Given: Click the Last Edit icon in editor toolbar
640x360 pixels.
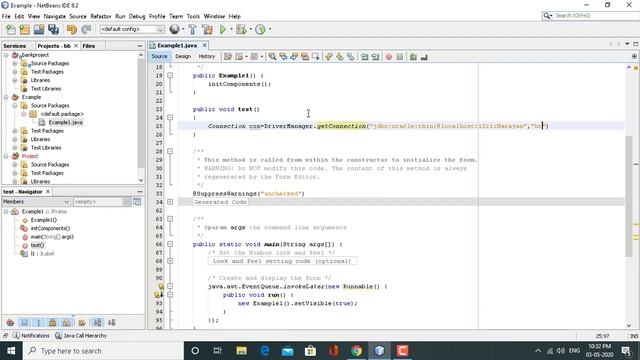Looking at the screenshot, I should (228, 57).
